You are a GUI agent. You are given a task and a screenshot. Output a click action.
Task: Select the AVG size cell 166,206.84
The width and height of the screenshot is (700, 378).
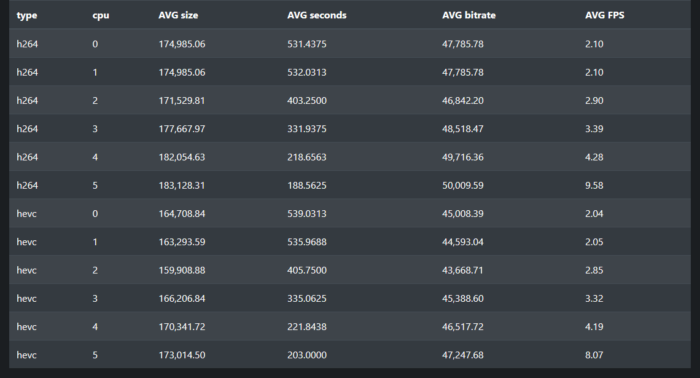pyautogui.click(x=182, y=299)
